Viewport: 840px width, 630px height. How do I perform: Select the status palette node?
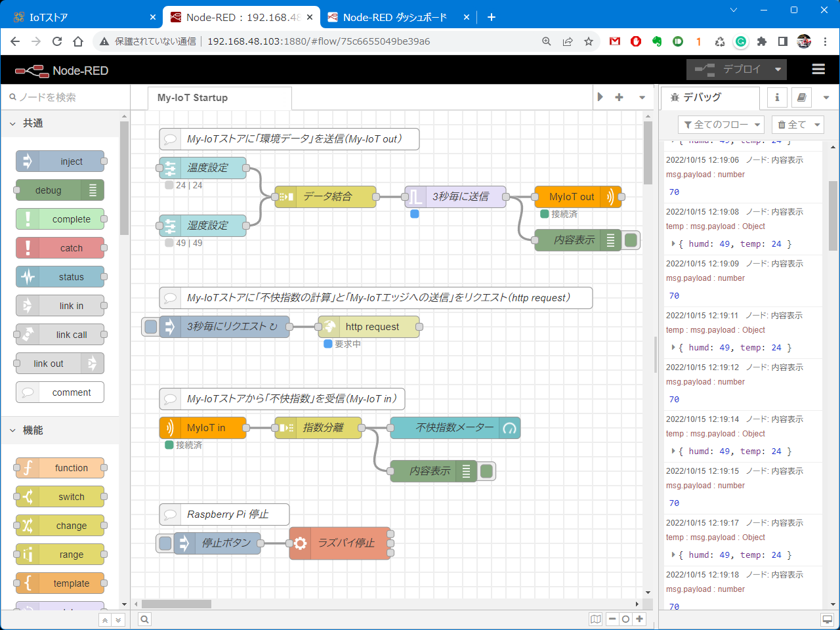(x=60, y=277)
